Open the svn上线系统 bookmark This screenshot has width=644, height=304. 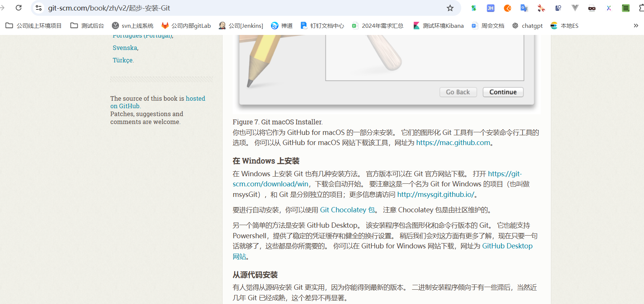[133, 26]
